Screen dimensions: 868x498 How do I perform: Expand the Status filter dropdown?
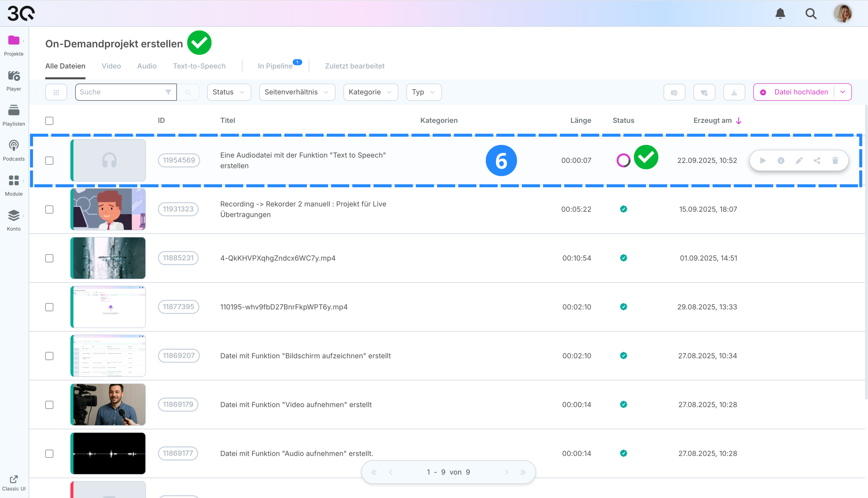click(x=229, y=92)
